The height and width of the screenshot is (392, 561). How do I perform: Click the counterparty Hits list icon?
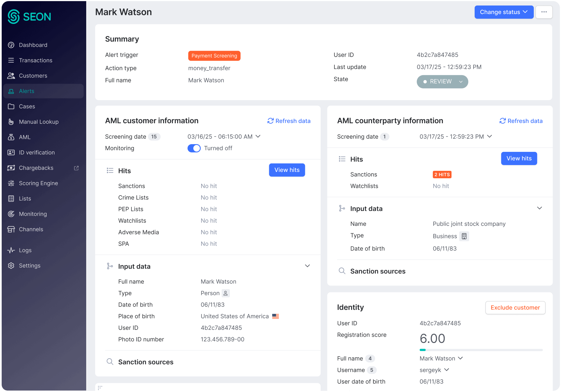pos(342,159)
